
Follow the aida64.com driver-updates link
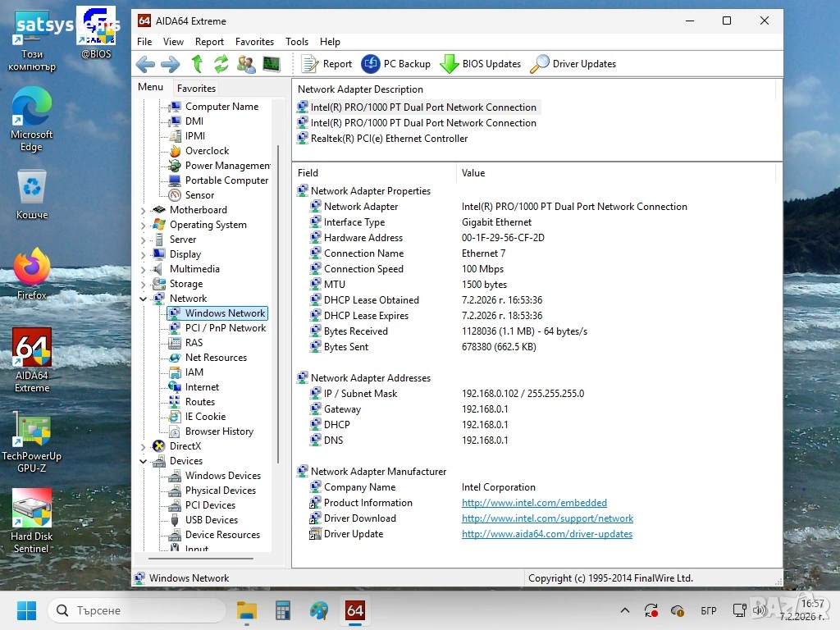[x=546, y=534]
